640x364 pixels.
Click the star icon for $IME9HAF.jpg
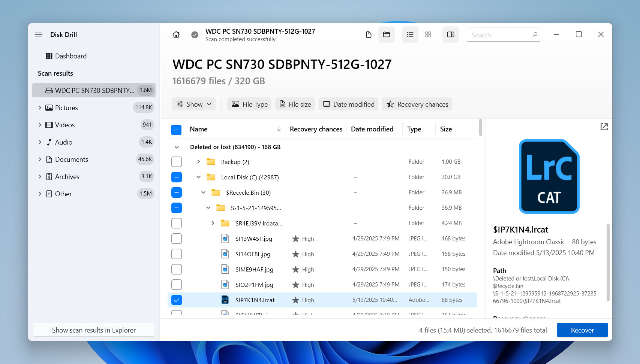click(x=296, y=269)
